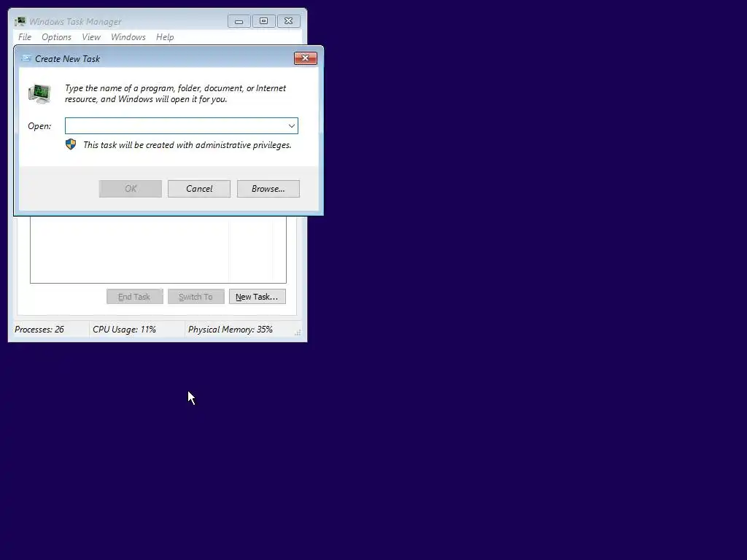
Task: Click the task list area in Task Manager
Action: click(x=158, y=249)
